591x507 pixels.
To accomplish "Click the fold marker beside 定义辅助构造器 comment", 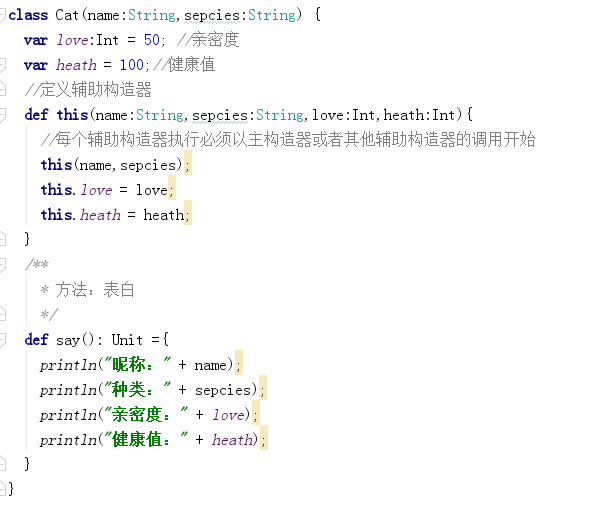I will coord(3,89).
